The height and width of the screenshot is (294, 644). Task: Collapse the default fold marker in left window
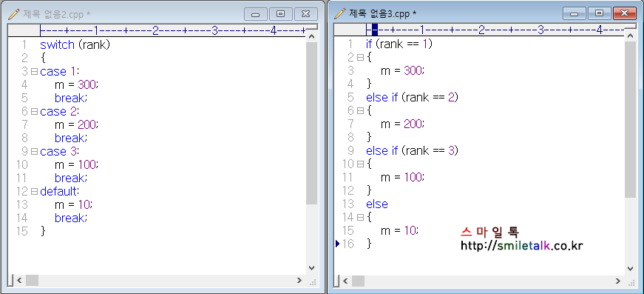tap(34, 192)
